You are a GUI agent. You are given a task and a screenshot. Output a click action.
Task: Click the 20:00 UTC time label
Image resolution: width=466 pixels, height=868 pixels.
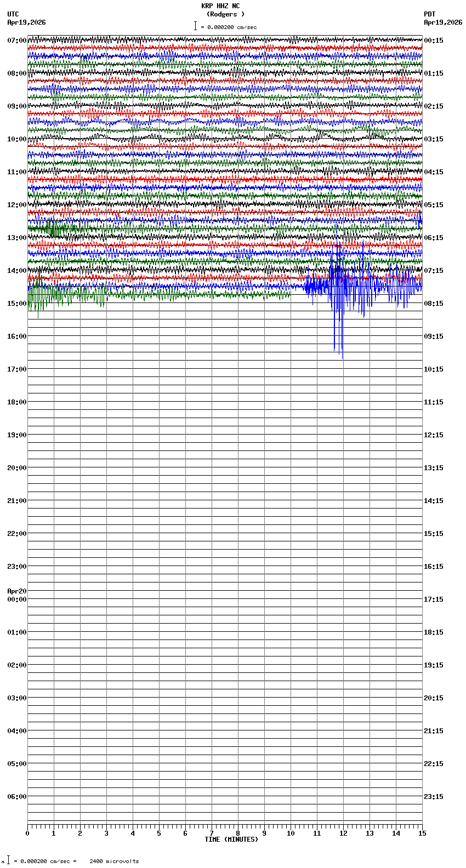17,468
